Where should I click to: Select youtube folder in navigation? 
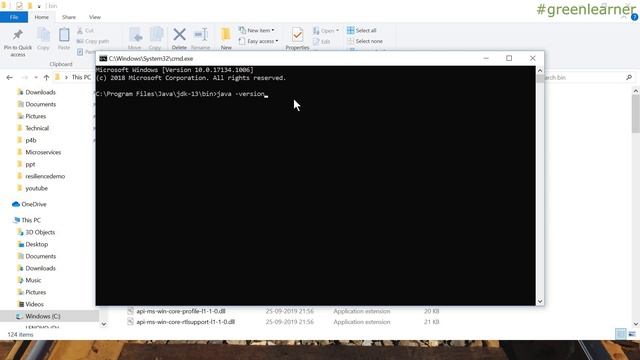[x=36, y=188]
